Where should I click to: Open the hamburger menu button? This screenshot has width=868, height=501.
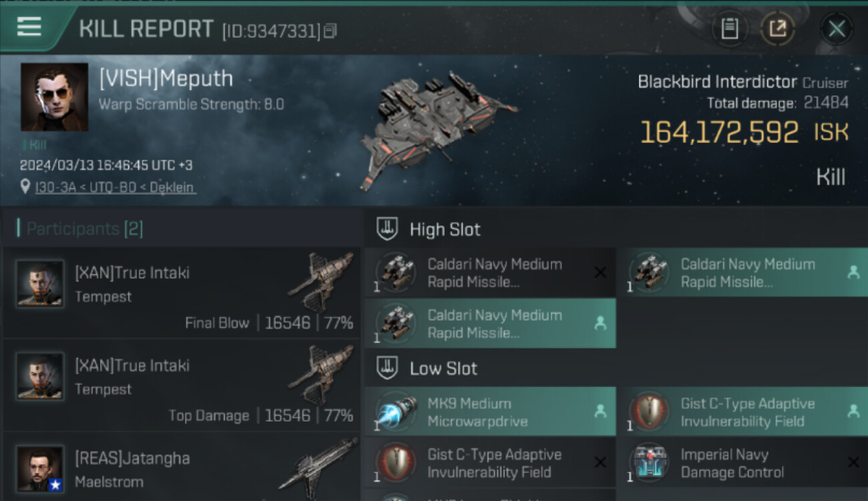tap(29, 27)
